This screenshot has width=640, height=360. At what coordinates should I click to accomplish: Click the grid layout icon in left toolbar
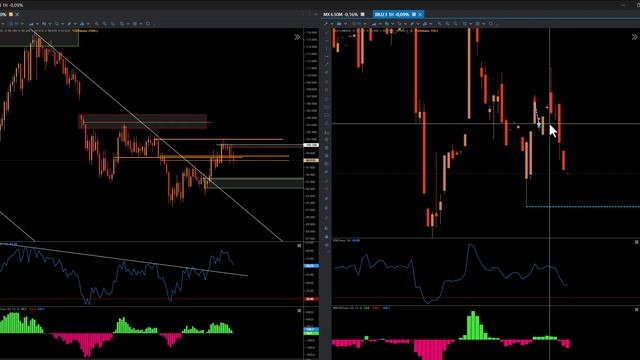coord(134,24)
